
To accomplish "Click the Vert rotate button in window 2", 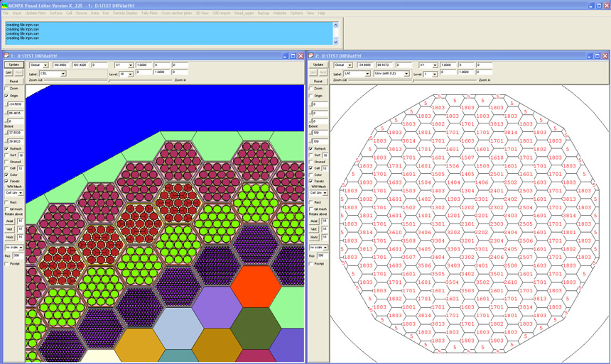I will coord(314,229).
